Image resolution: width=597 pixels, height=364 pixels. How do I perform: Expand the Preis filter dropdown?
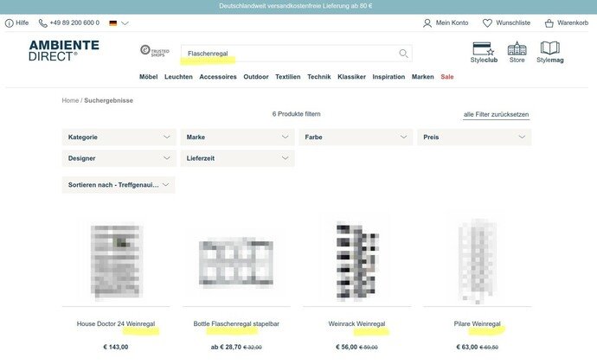(x=473, y=137)
